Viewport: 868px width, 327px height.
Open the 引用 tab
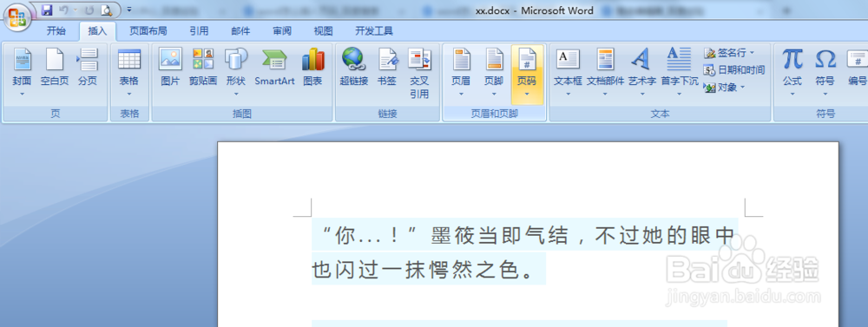pyautogui.click(x=200, y=31)
